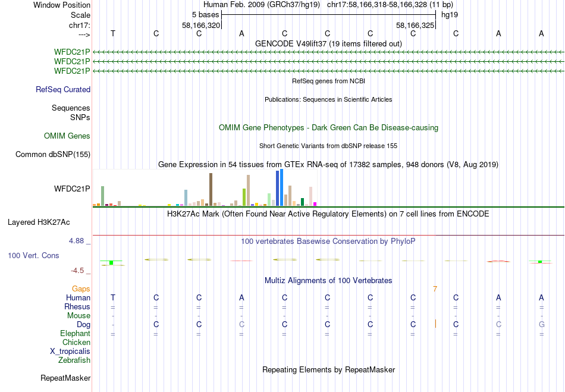Click the RepeatMasker track label

(65, 378)
